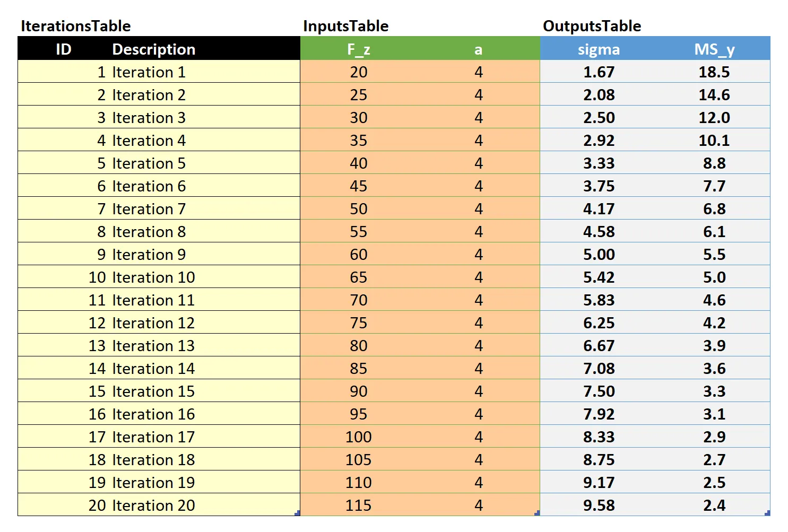Select the F_z cell containing 20
The width and height of the screenshot is (788, 532).
coord(358,72)
